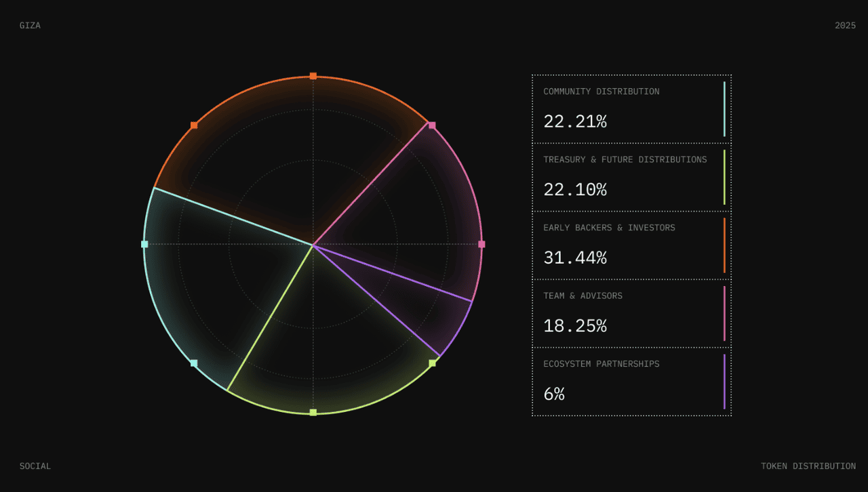Click the '22.10%' value
This screenshot has height=492, width=868.
[x=575, y=190]
